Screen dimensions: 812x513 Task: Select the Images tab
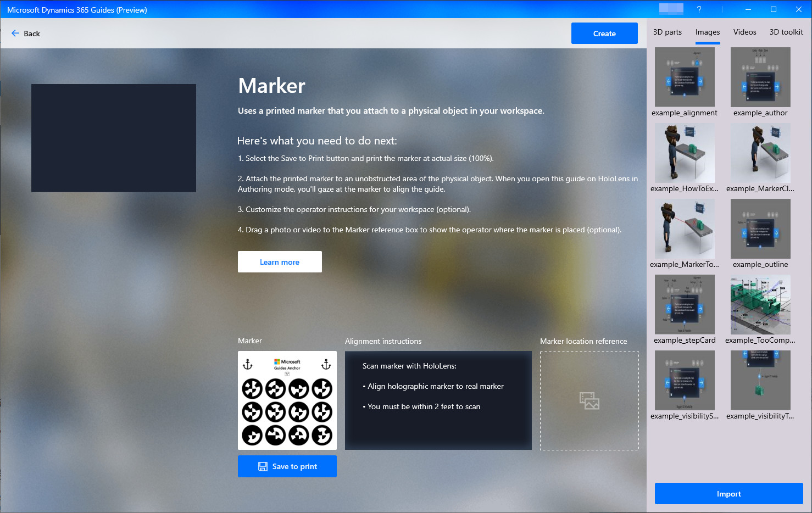tap(707, 32)
